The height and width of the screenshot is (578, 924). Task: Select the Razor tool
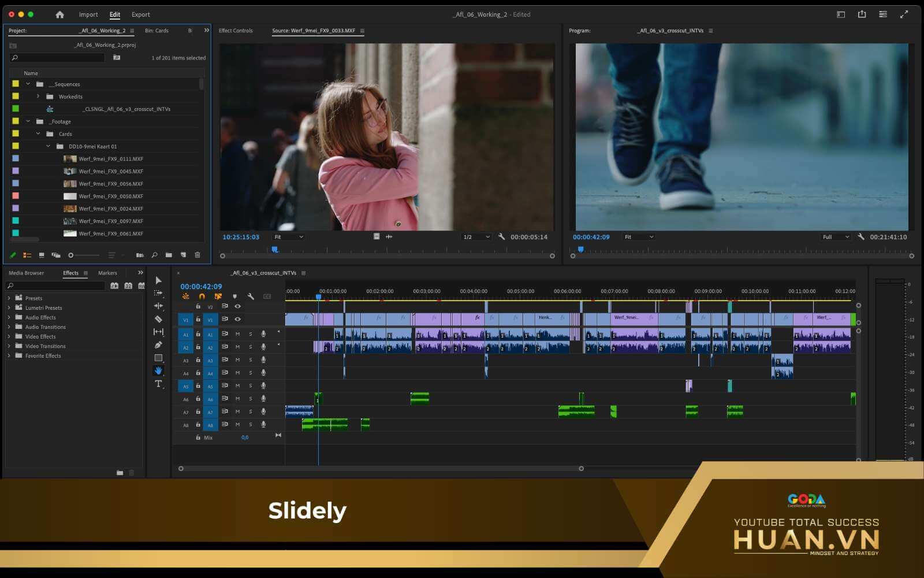(x=158, y=319)
